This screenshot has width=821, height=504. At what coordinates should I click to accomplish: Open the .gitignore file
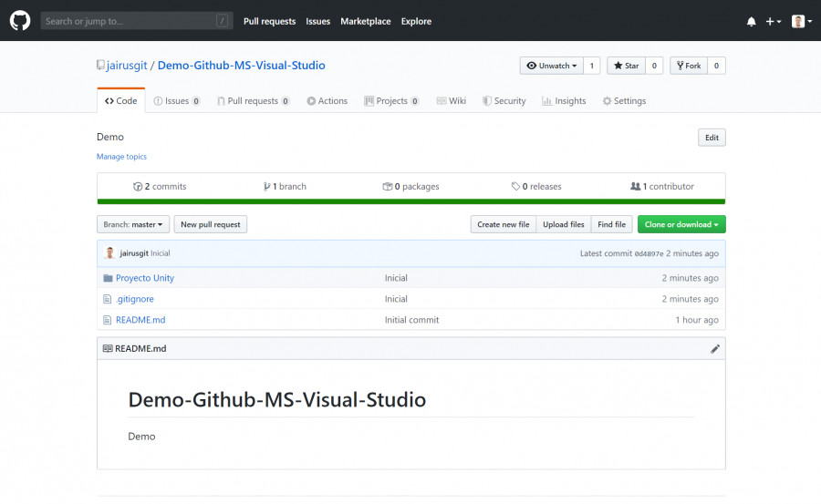135,299
